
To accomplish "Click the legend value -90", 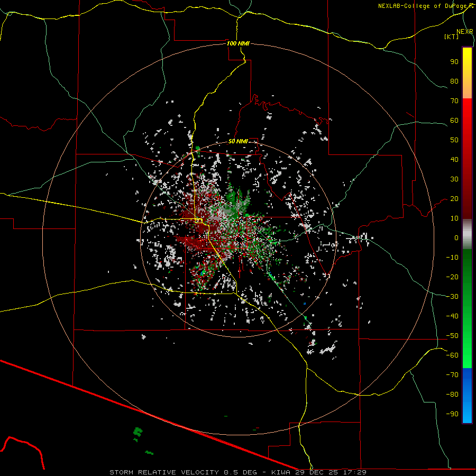I will pos(452,414).
